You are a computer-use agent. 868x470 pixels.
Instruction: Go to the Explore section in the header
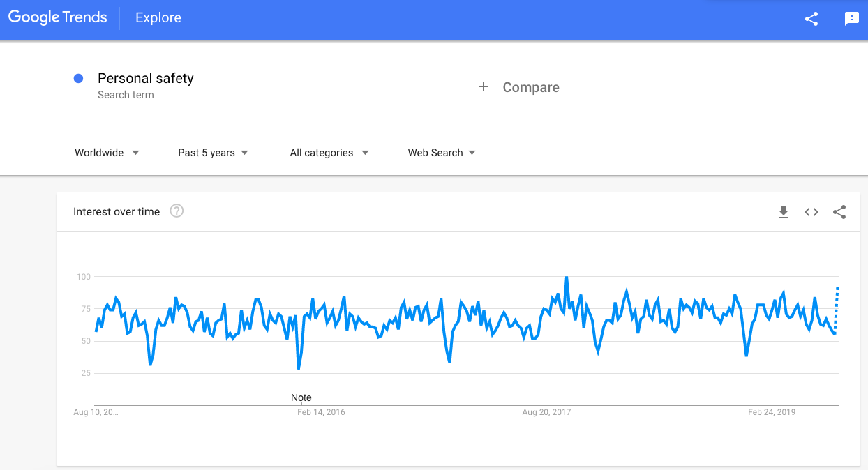point(158,18)
